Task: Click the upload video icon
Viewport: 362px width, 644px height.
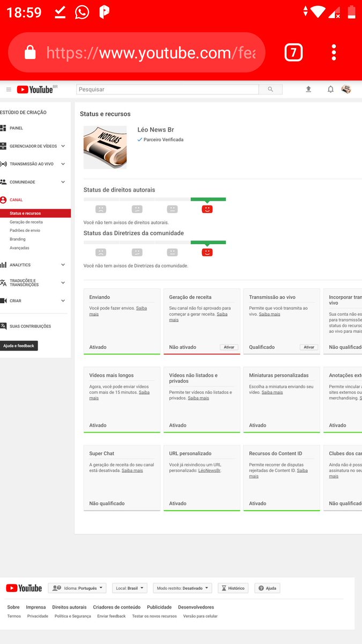Action: (x=308, y=90)
